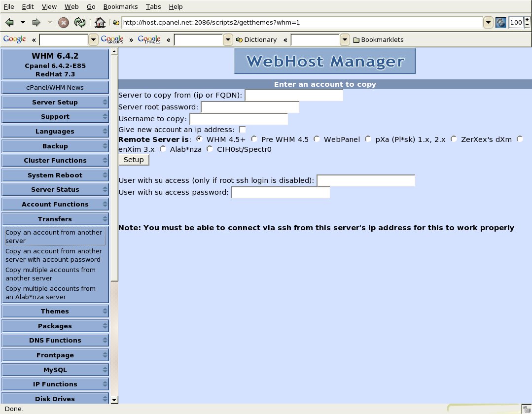Expand the Server Setup sidebar section

pos(55,102)
